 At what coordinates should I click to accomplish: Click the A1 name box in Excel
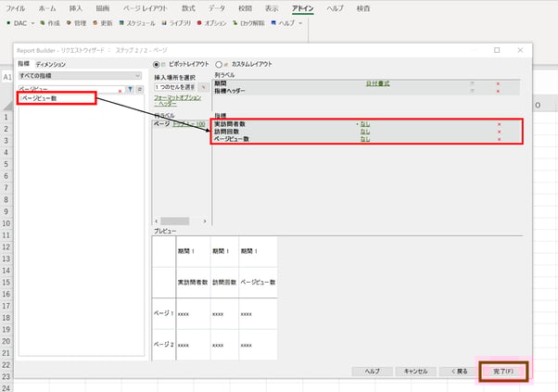(7, 77)
